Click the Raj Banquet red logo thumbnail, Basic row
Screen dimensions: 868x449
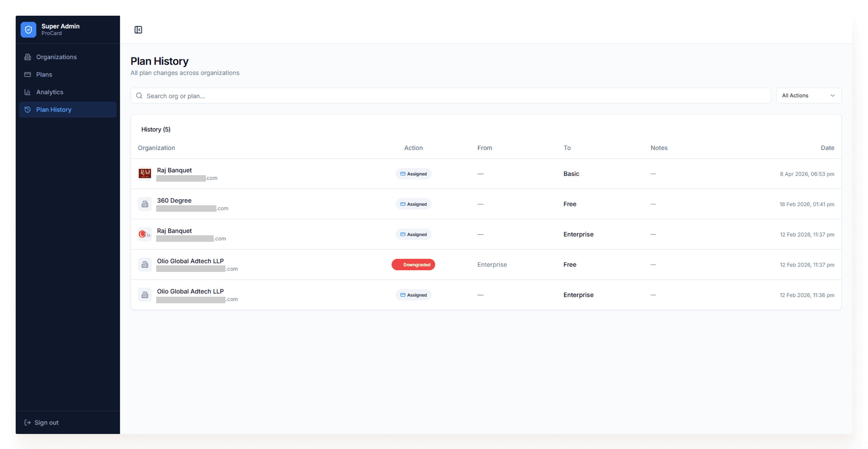pos(145,174)
